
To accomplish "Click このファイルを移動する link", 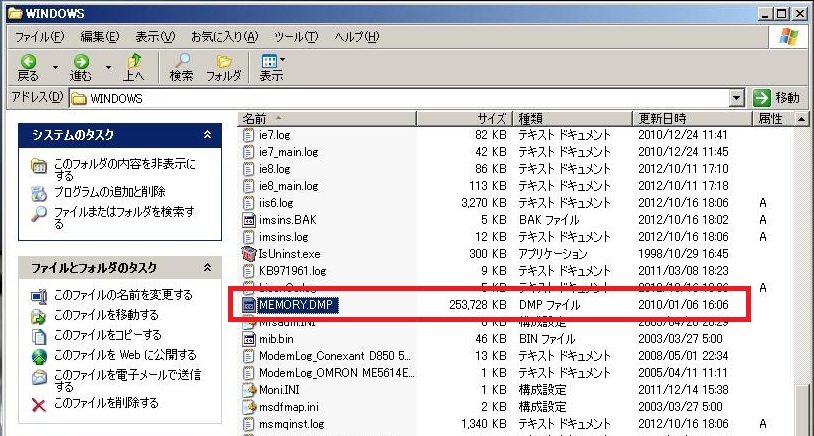I will pos(106,315).
